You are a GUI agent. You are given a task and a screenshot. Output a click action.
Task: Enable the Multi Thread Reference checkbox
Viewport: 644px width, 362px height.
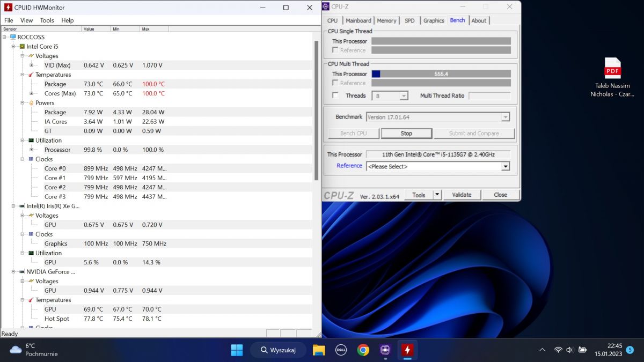point(335,83)
